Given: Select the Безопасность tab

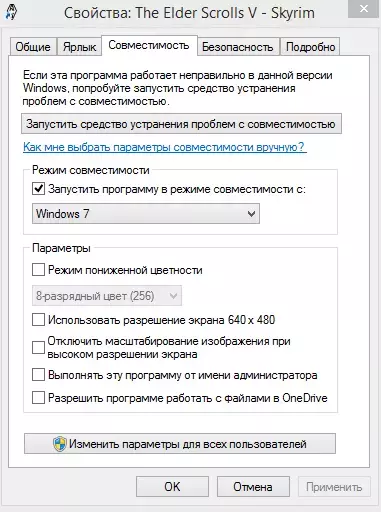Looking at the screenshot, I should tap(238, 47).
